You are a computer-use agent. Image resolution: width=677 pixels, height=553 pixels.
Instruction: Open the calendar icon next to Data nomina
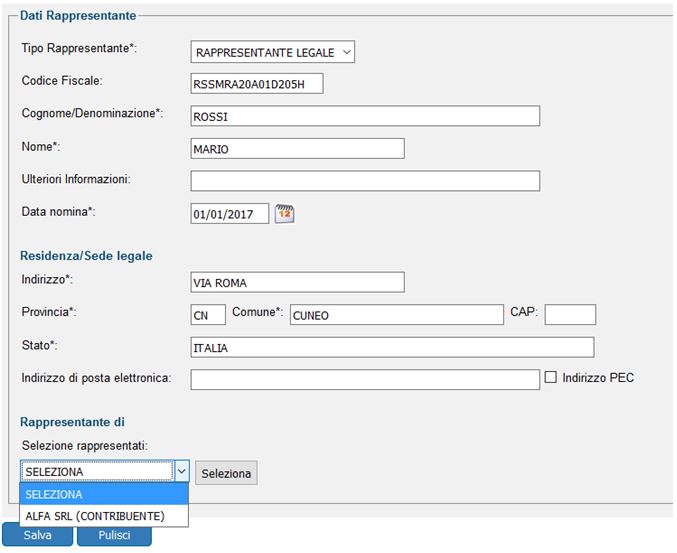click(x=285, y=214)
